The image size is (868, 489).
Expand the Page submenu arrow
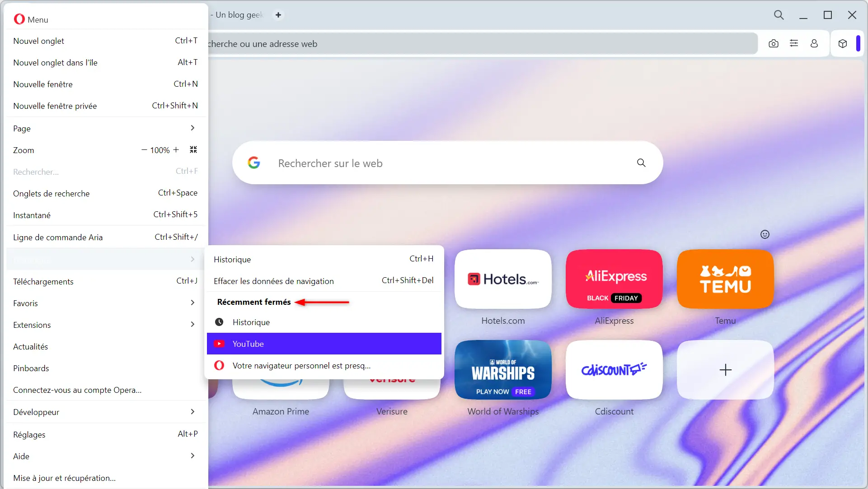click(x=192, y=128)
